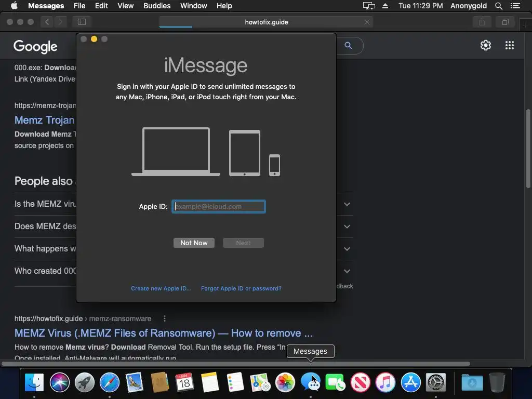Click the vertical page scrollbar

pos(528,148)
